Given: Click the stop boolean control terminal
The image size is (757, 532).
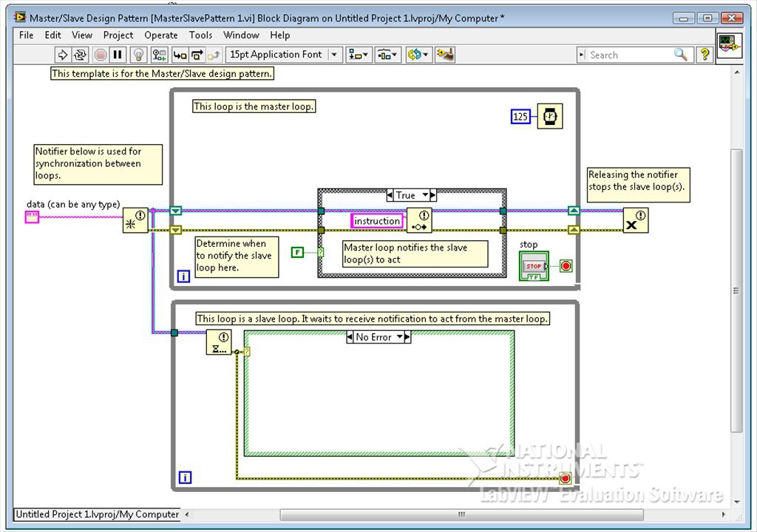Looking at the screenshot, I should pyautogui.click(x=534, y=266).
